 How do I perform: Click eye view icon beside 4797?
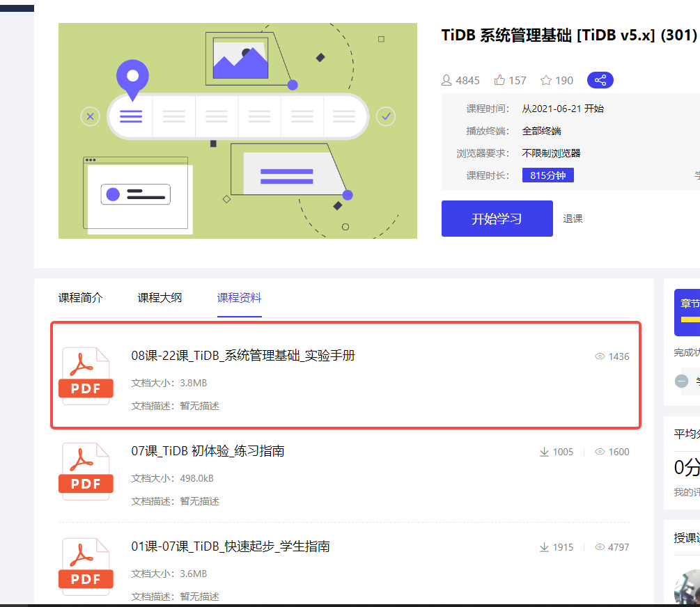coord(600,547)
